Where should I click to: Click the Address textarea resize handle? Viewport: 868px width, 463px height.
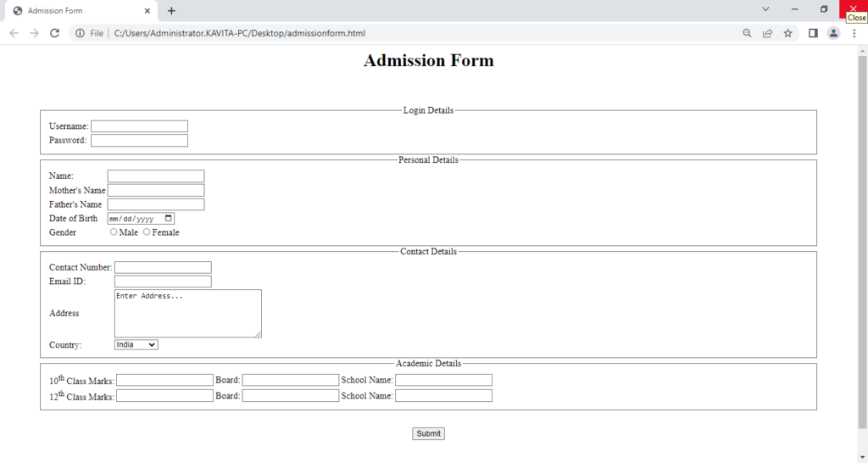point(258,334)
